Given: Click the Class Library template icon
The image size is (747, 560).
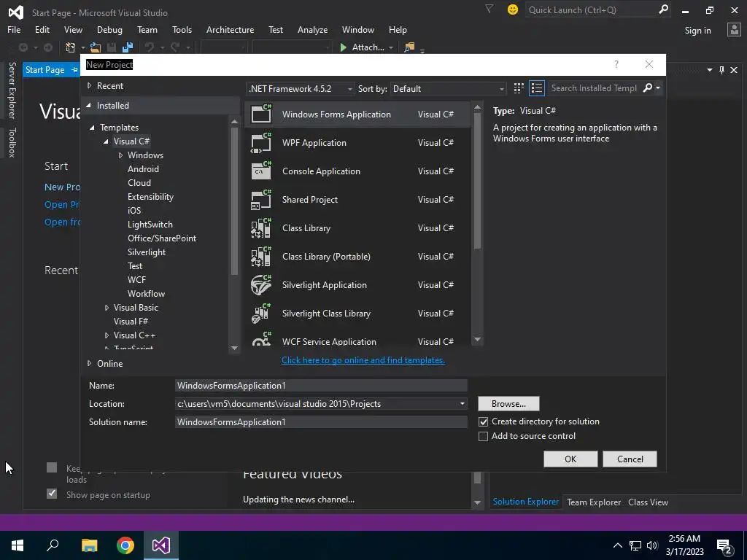Looking at the screenshot, I should click(x=261, y=228).
